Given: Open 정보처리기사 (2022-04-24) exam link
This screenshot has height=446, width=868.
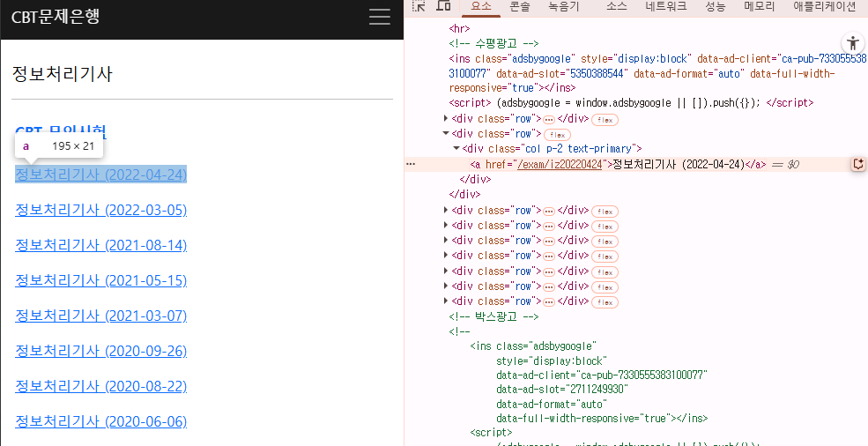Looking at the screenshot, I should pyautogui.click(x=100, y=175).
